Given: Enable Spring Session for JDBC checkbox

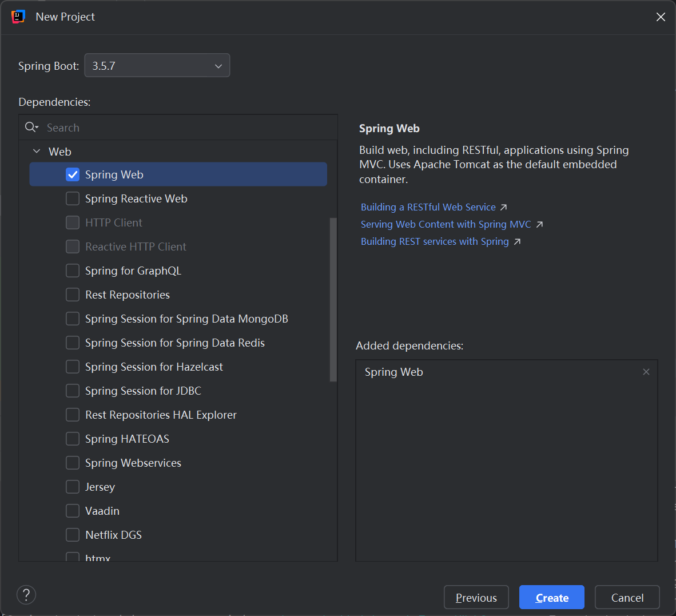Looking at the screenshot, I should 73,391.
